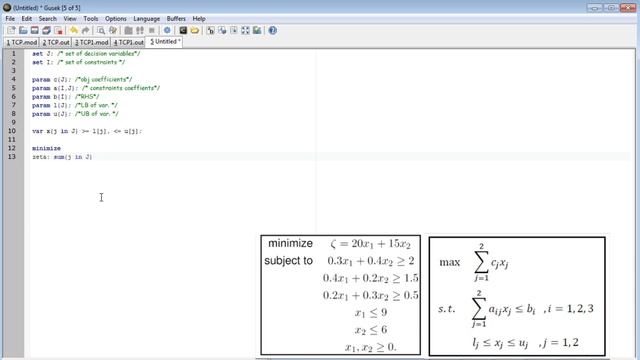This screenshot has width=640, height=360.
Task: Click the toolbar icon left of fullscreen arrows
Action: pos(233,30)
